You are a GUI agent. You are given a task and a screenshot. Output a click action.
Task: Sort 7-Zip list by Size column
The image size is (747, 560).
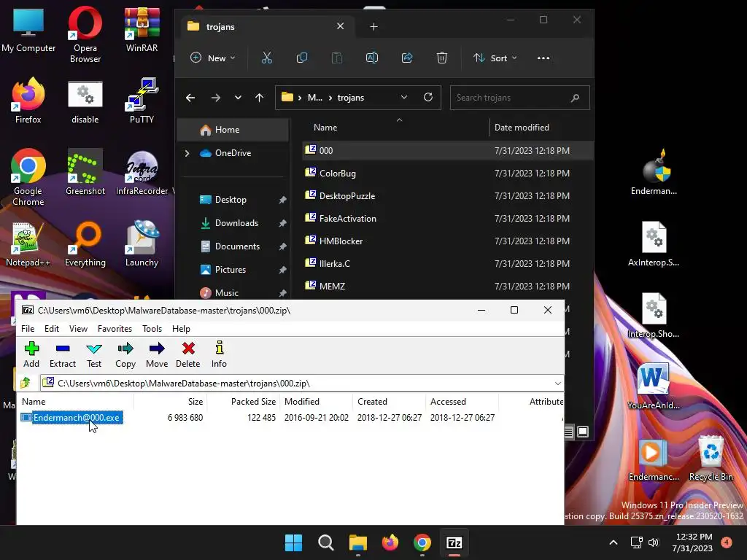pos(171,402)
